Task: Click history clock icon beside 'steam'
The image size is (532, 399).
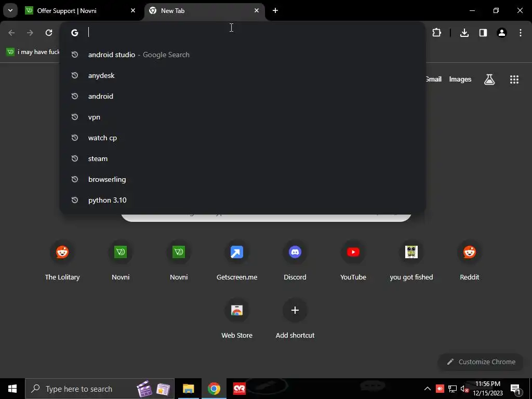Action: [x=75, y=158]
